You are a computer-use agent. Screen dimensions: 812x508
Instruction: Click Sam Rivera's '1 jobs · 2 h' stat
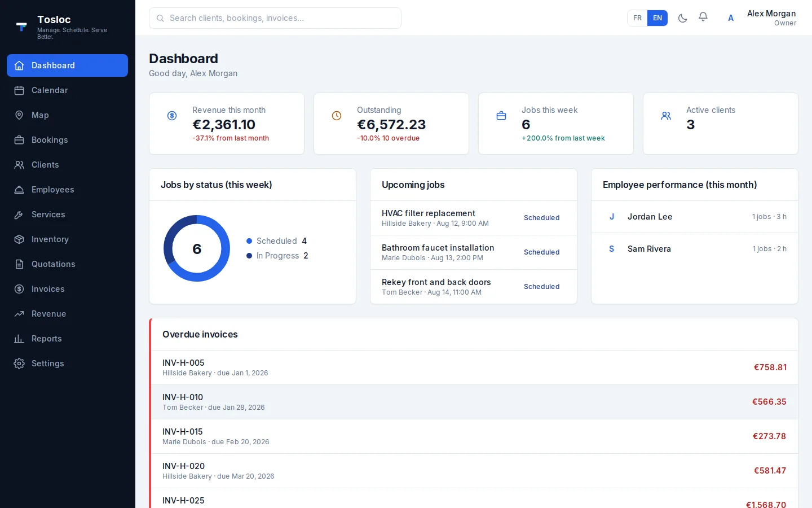770,249
